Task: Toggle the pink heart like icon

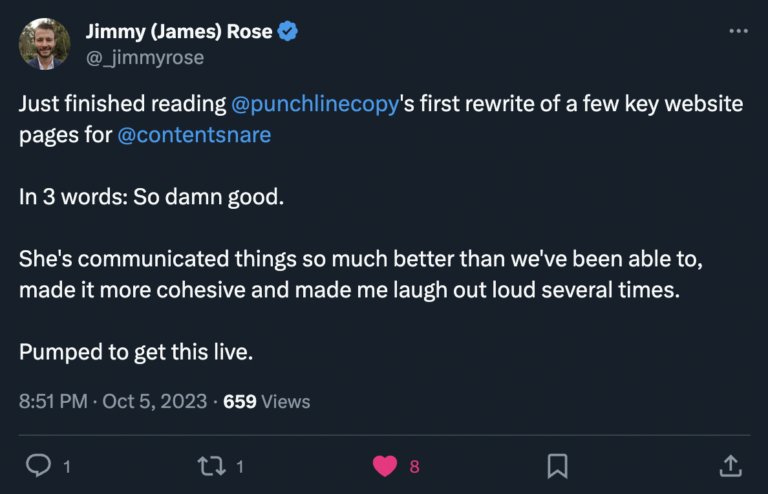Action: (385, 465)
